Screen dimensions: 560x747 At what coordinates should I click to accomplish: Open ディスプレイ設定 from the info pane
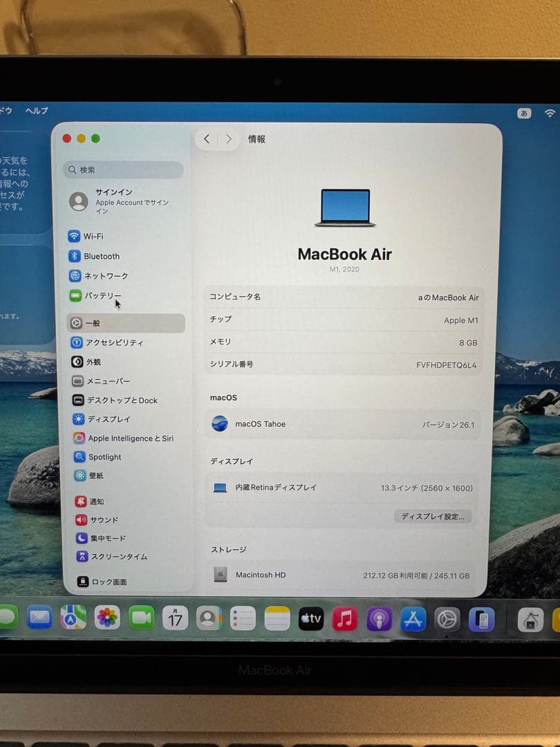(x=433, y=516)
